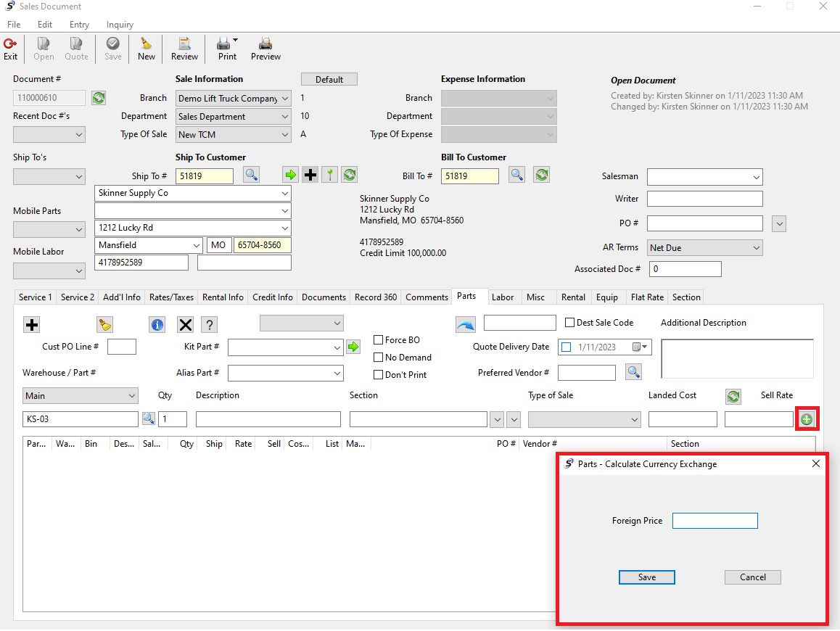Enable Quote Delivery Date checkbox
Viewport: 840px width, 631px height.
coord(567,347)
